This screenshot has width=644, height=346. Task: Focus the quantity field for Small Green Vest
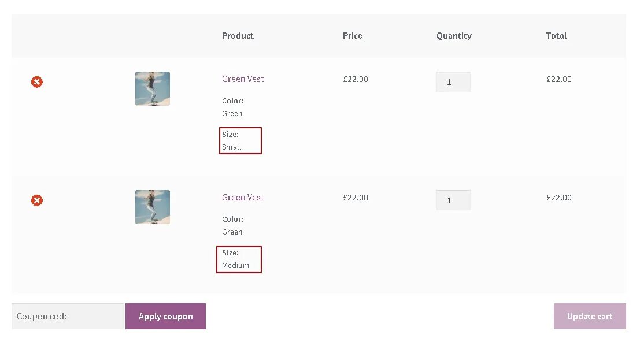pos(453,82)
